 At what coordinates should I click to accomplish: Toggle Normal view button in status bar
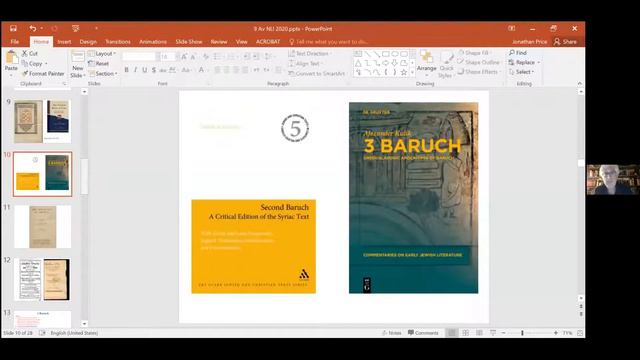(x=451, y=333)
